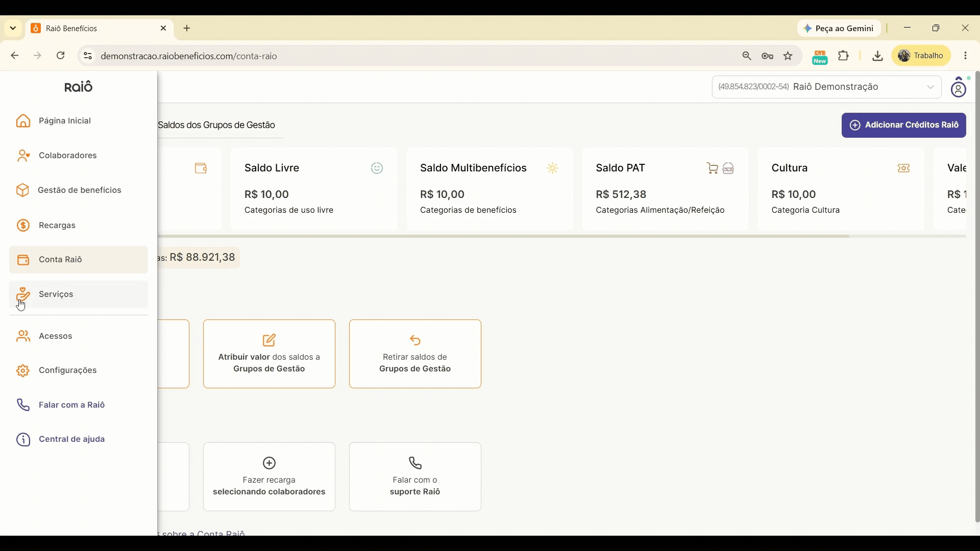Click the Saldo Multibenefícios sun icon
Viewport: 980px width, 551px height.
point(553,169)
